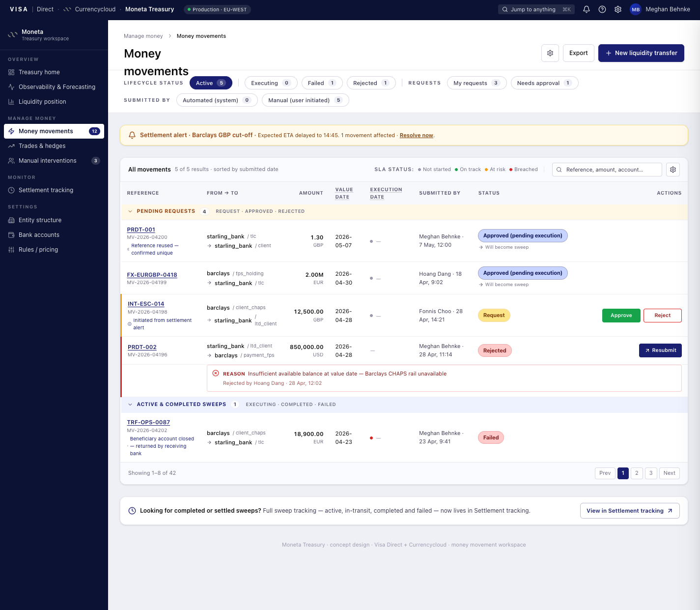
Task: Toggle Needs approval filter chip
Action: tap(544, 83)
